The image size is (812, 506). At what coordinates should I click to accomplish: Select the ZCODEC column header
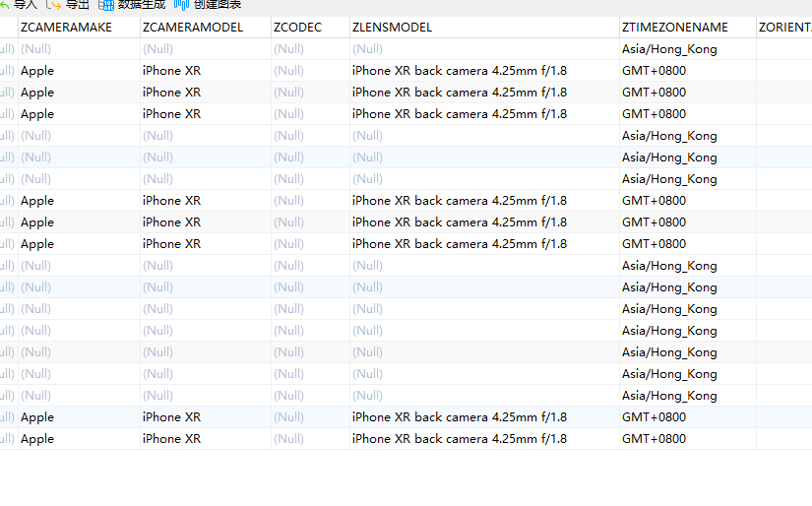(310, 28)
